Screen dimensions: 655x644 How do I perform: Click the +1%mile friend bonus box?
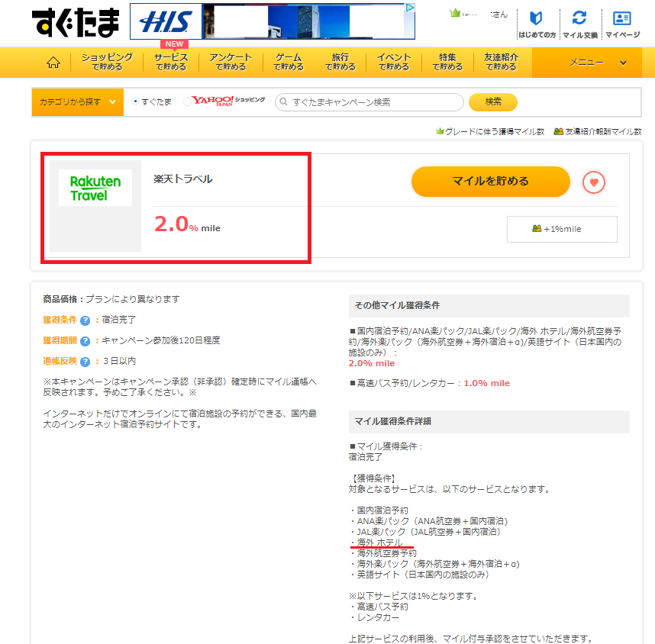point(562,229)
